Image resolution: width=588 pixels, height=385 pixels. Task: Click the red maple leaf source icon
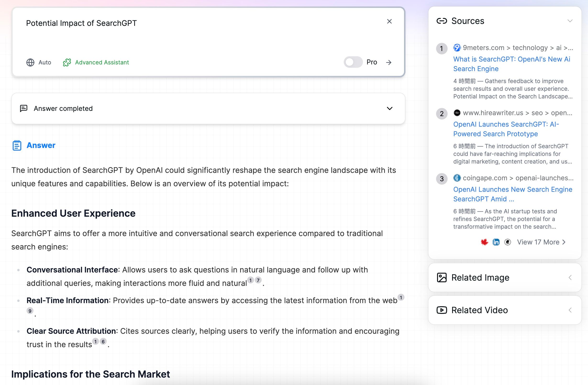[484, 242]
